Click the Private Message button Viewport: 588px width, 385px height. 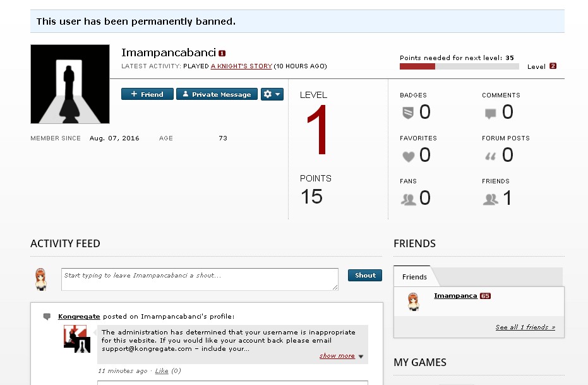(x=217, y=94)
